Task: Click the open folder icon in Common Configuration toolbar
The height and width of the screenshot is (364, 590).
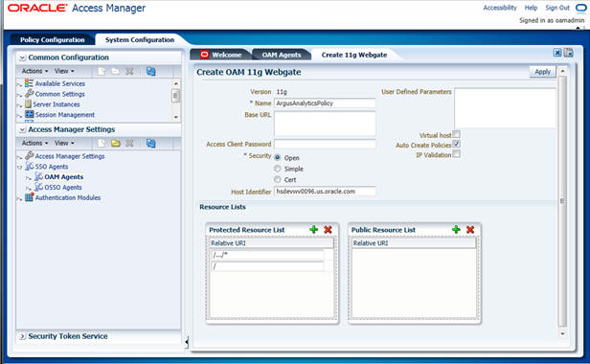Action: click(x=116, y=71)
